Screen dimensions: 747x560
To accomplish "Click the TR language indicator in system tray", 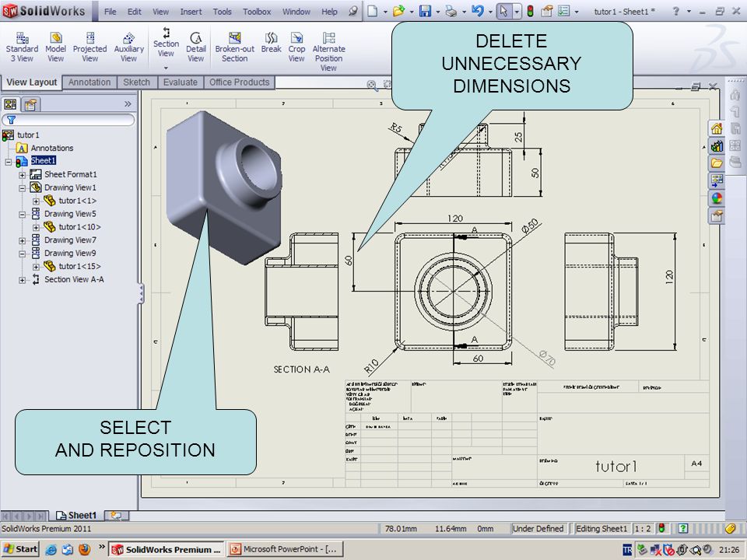I will pyautogui.click(x=627, y=550).
